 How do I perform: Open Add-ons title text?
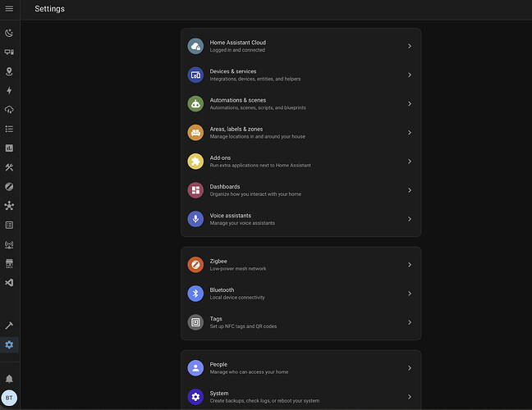tap(220, 158)
